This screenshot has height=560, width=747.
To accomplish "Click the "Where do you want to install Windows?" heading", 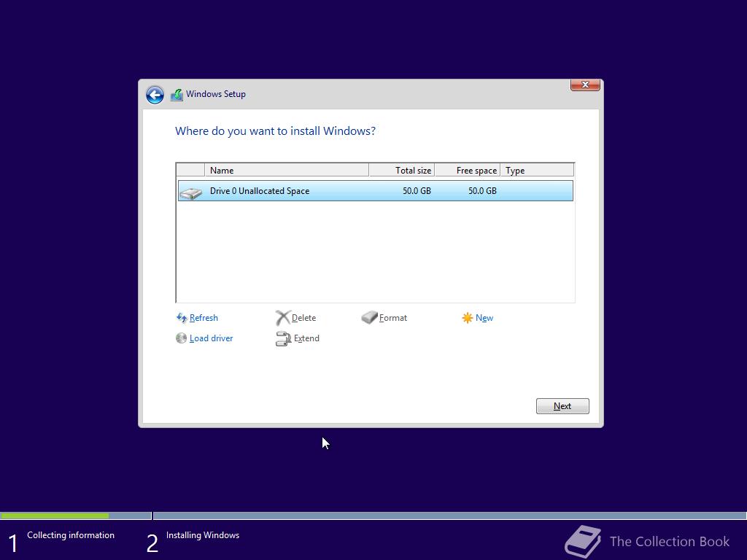I will coord(275,131).
